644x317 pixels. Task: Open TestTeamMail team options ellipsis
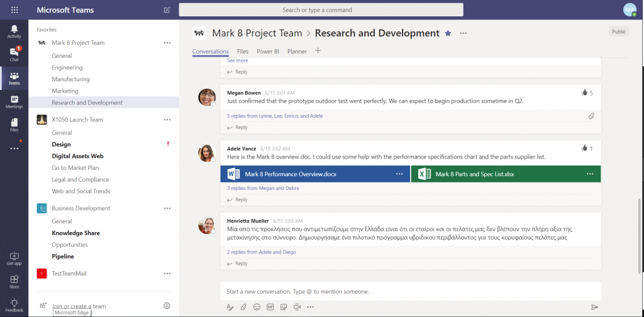tap(167, 274)
